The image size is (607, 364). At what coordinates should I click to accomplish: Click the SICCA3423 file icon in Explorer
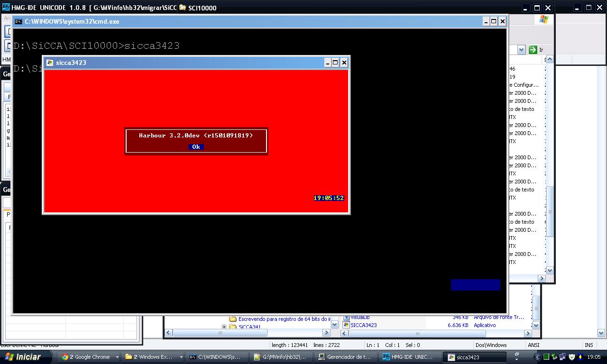click(346, 325)
